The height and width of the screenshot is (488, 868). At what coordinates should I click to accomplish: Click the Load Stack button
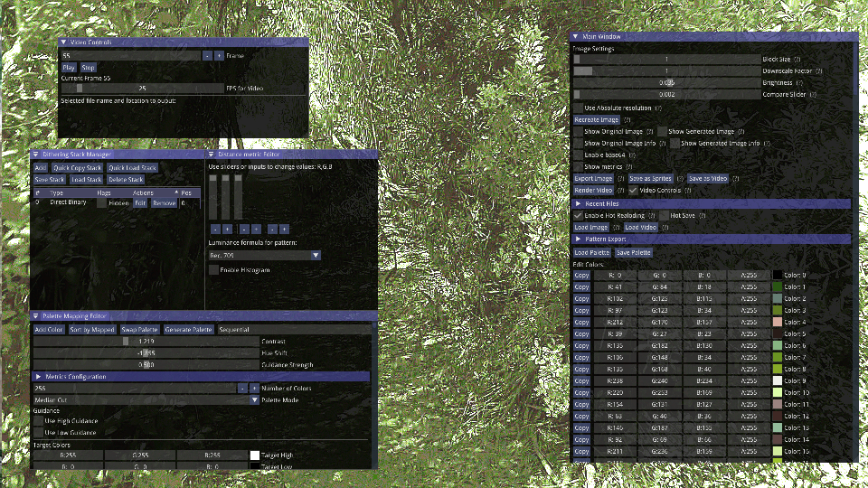87,179
